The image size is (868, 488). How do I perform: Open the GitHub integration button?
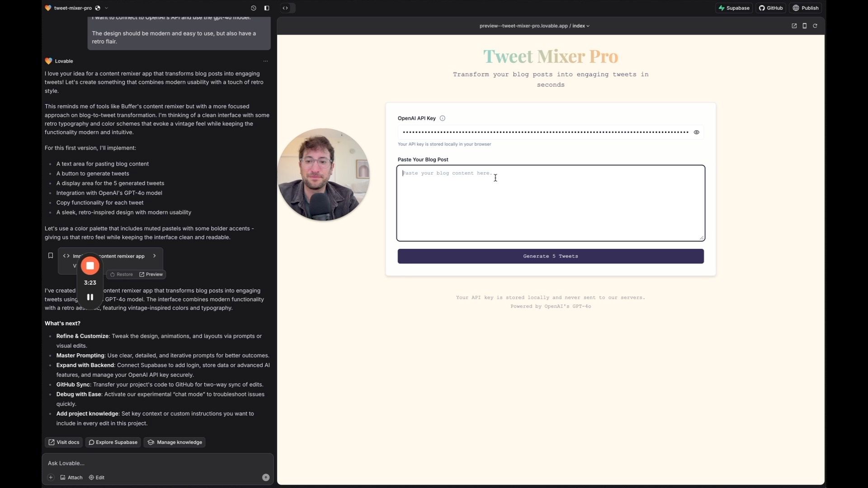(771, 8)
